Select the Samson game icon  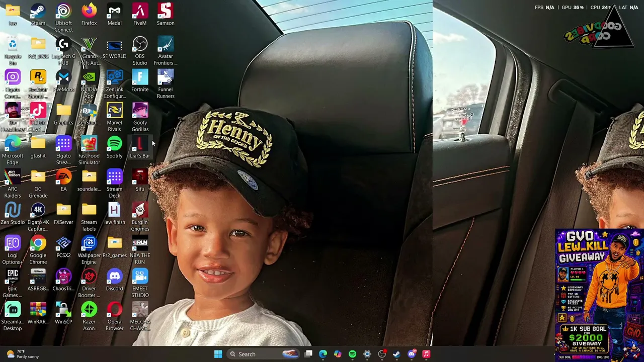point(166,15)
